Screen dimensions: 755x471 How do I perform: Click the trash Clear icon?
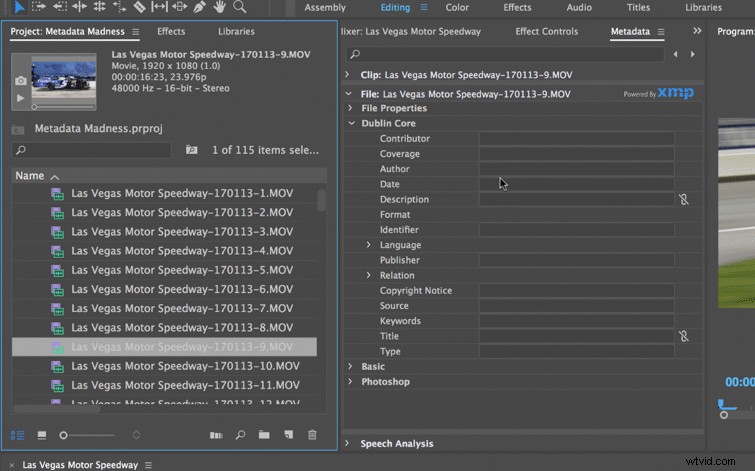point(312,435)
